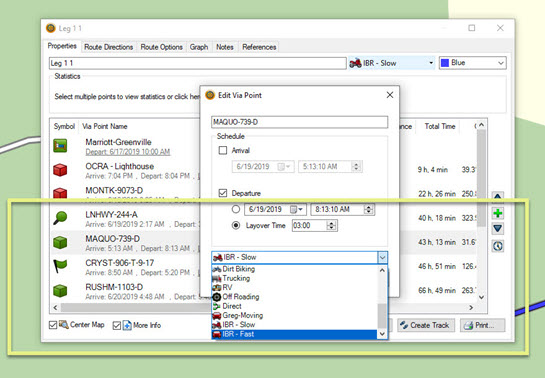The width and height of the screenshot is (545, 378).
Task: Click the MAQUO-739-D name input field
Action: pyautogui.click(x=299, y=122)
